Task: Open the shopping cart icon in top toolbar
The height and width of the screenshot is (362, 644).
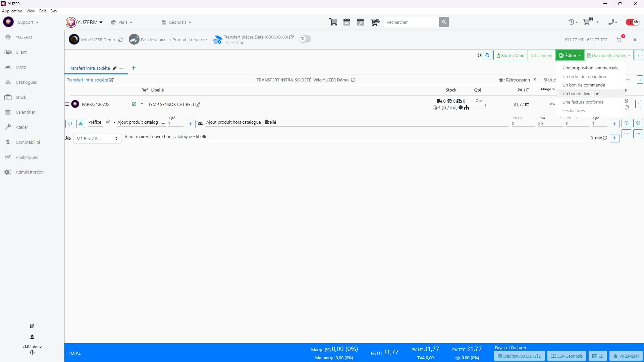Action: pyautogui.click(x=333, y=22)
